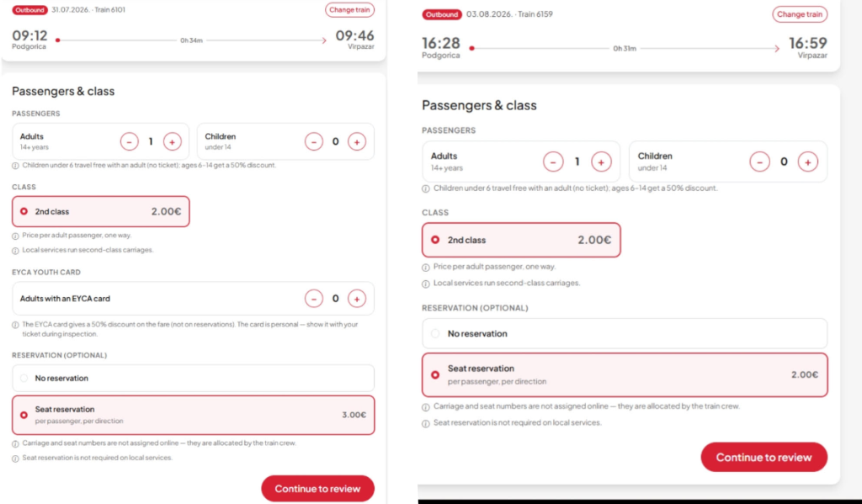This screenshot has height=504, width=862.
Task: Decrease Adults count for train 6101
Action: point(129,142)
